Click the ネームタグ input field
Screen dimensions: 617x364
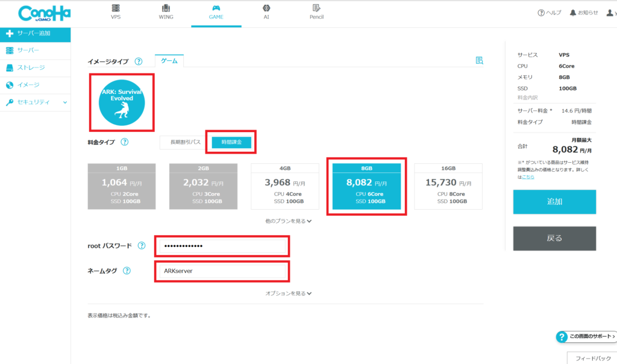(221, 271)
